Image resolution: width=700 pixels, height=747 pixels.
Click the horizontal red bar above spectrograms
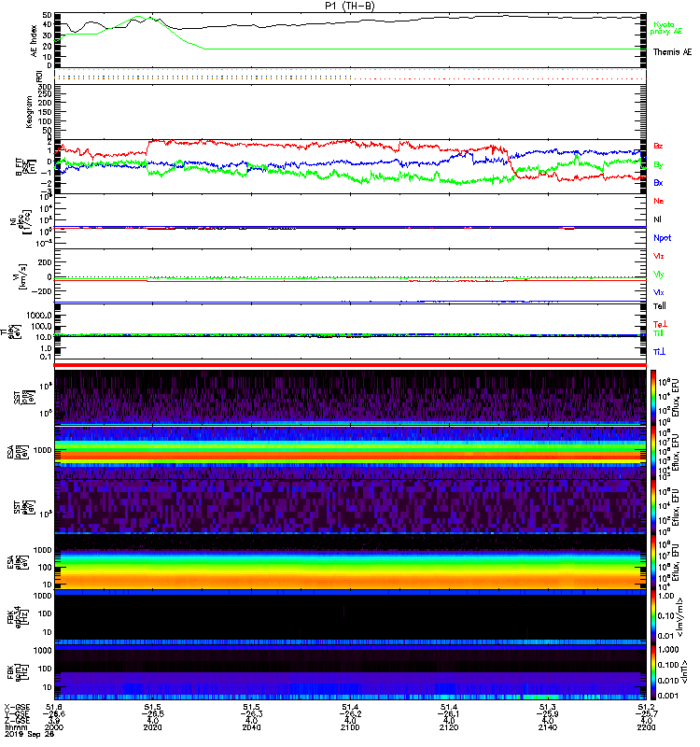click(x=350, y=365)
